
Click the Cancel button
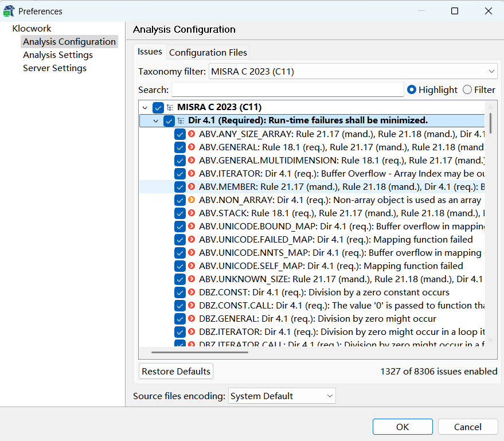point(468,427)
